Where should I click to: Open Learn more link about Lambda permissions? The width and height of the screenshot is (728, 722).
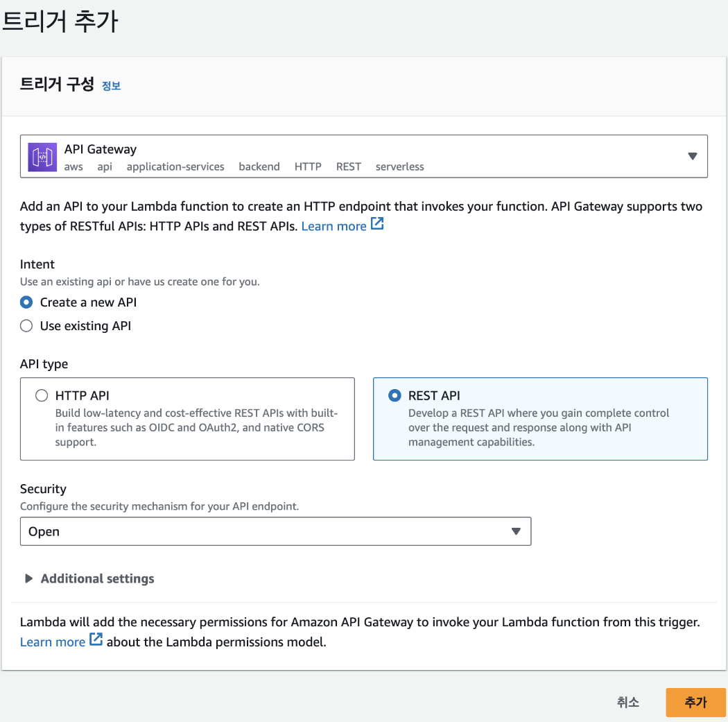coord(53,642)
